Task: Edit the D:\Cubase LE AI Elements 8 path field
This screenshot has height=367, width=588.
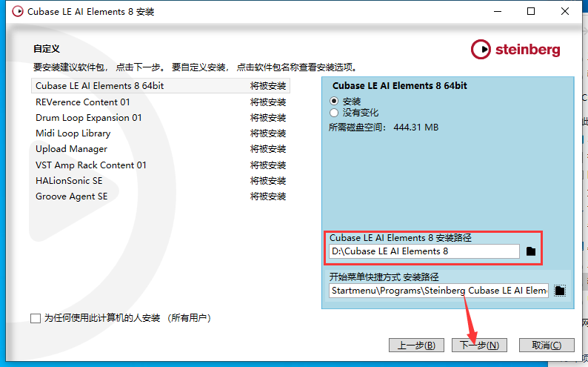Action: [424, 251]
